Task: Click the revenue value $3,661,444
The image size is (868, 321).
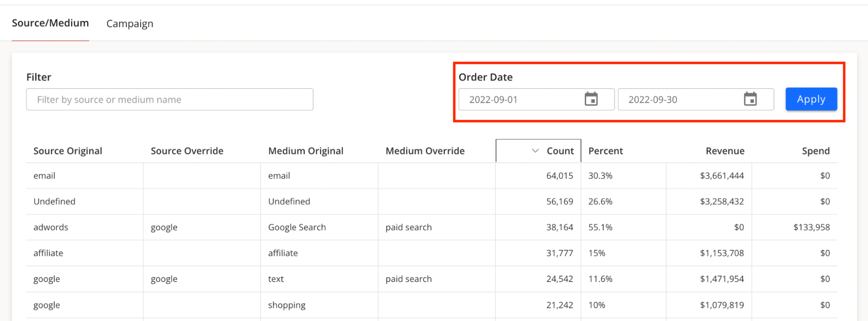Action: pos(722,175)
